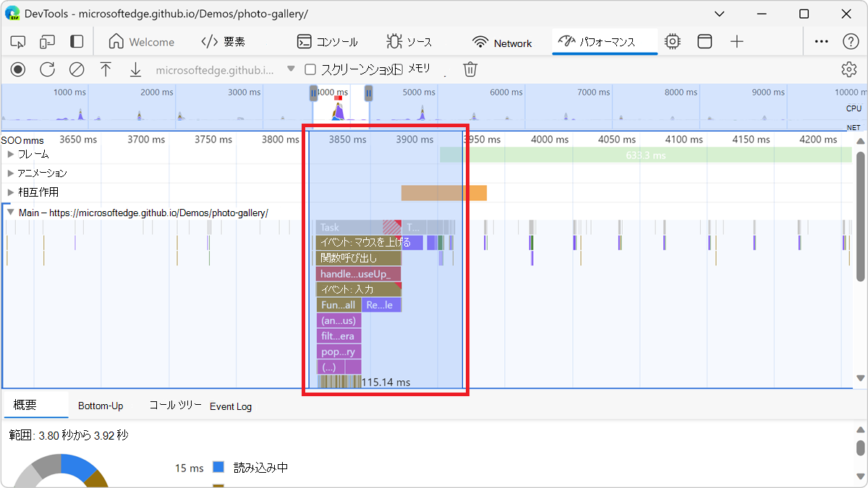Switch to the コンソール tab
The width and height of the screenshot is (868, 488).
(x=329, y=41)
